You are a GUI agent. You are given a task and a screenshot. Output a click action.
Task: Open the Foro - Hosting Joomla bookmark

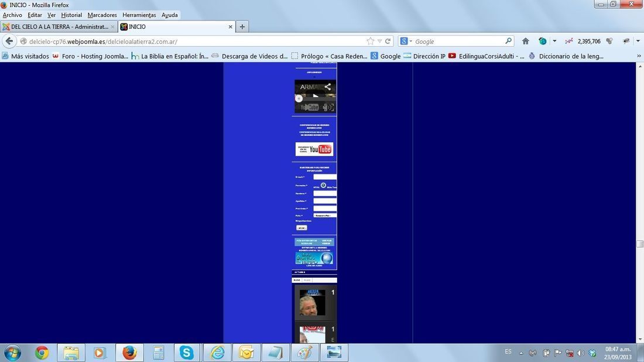click(90, 56)
